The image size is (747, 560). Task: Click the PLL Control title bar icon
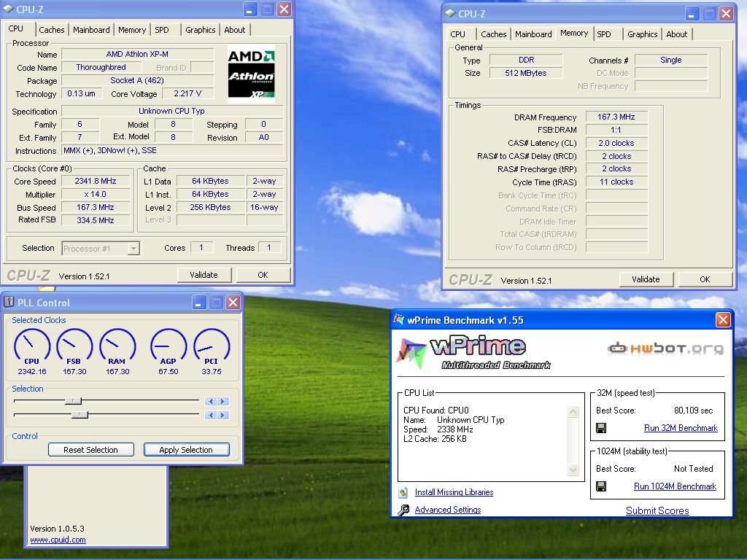pyautogui.click(x=9, y=303)
